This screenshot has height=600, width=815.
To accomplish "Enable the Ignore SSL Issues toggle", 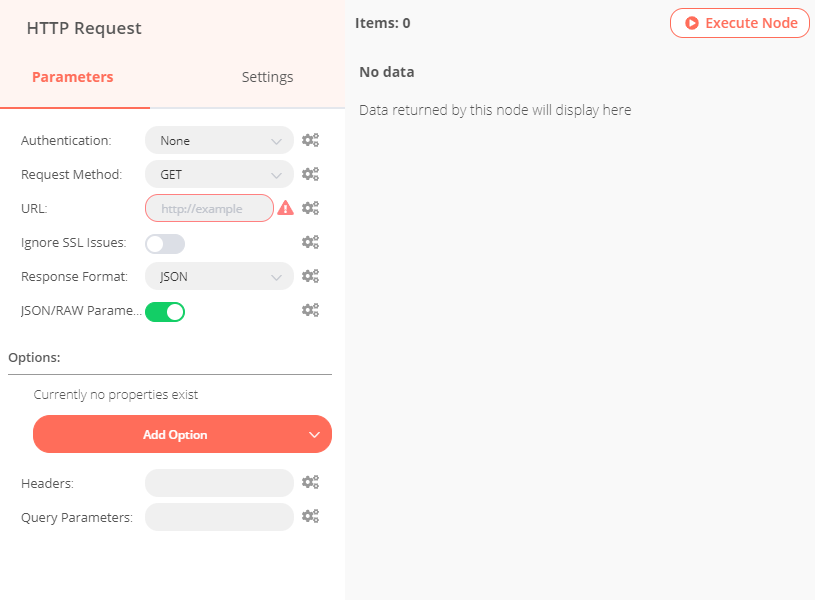I will pos(165,243).
